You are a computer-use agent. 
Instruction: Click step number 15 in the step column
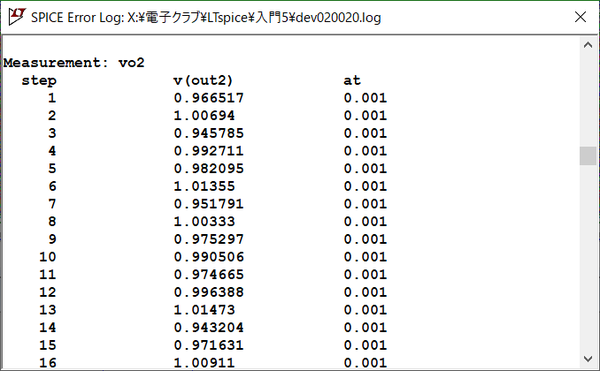pyautogui.click(x=47, y=345)
